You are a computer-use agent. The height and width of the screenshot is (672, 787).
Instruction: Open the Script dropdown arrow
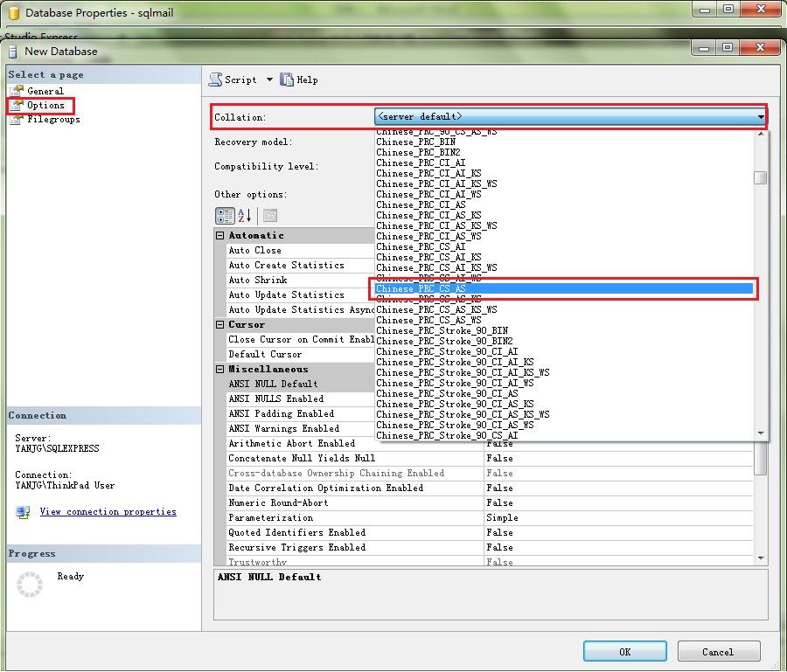tap(269, 80)
